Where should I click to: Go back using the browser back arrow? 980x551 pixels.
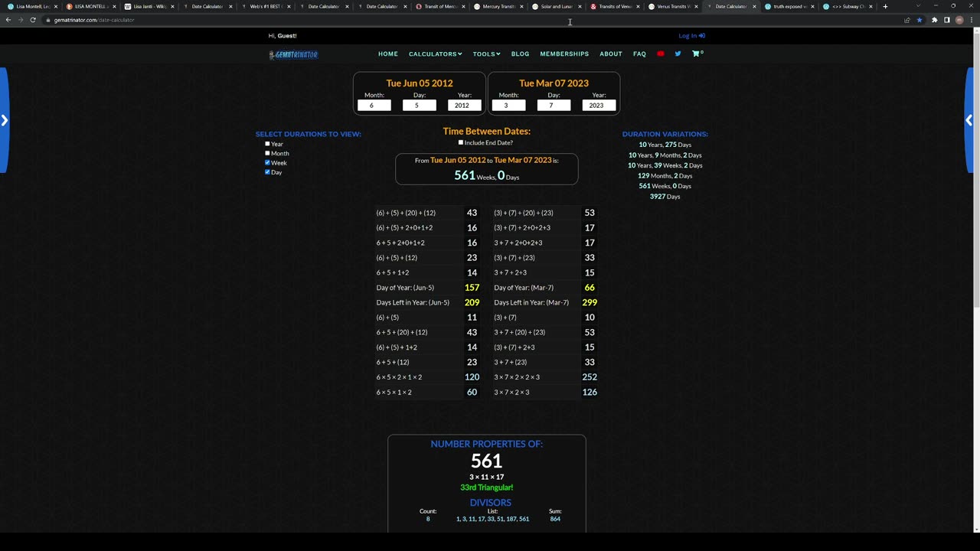pyautogui.click(x=8, y=20)
